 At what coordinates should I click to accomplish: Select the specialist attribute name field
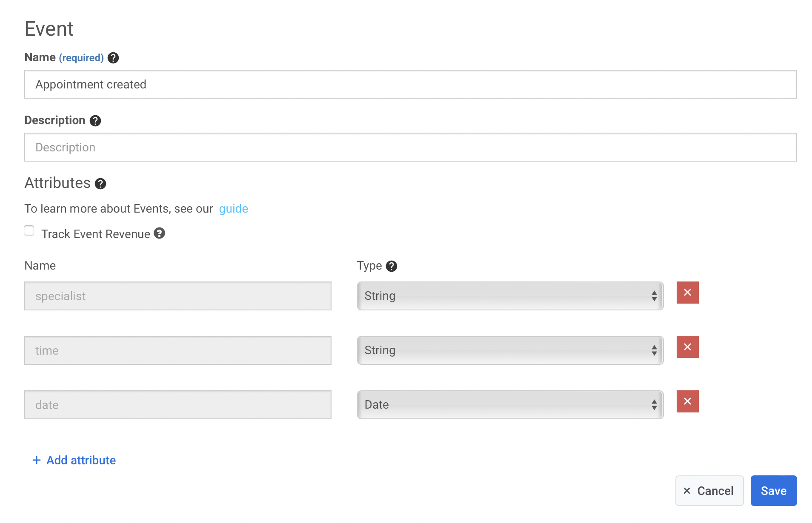(x=177, y=296)
